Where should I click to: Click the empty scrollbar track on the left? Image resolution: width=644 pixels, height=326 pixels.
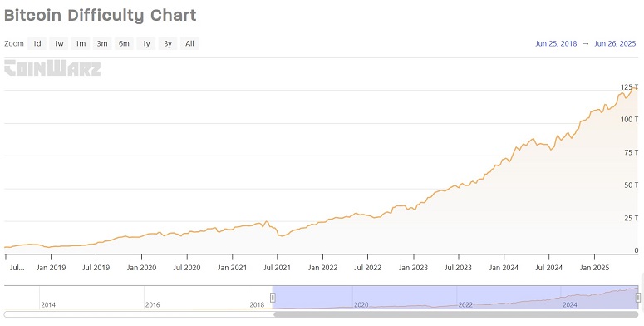tap(139, 314)
